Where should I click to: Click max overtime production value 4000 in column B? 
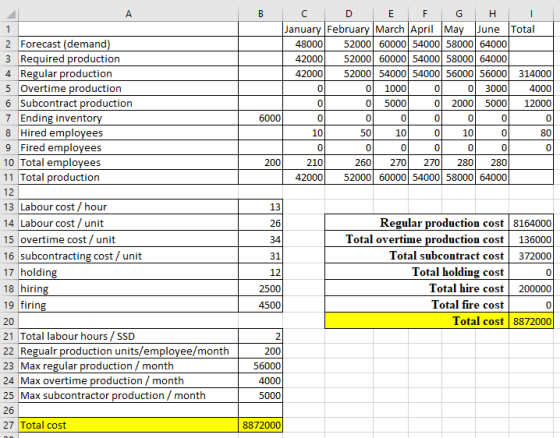(260, 380)
